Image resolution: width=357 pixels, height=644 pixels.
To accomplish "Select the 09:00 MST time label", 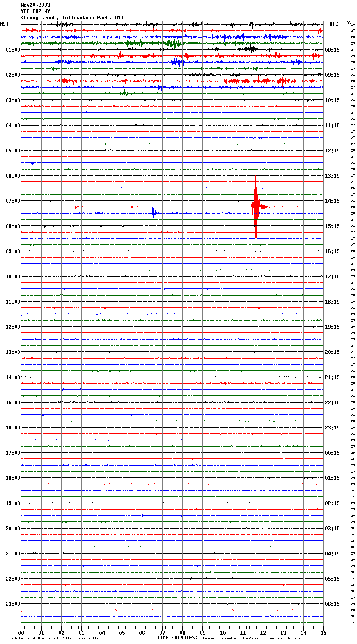I will (13, 251).
